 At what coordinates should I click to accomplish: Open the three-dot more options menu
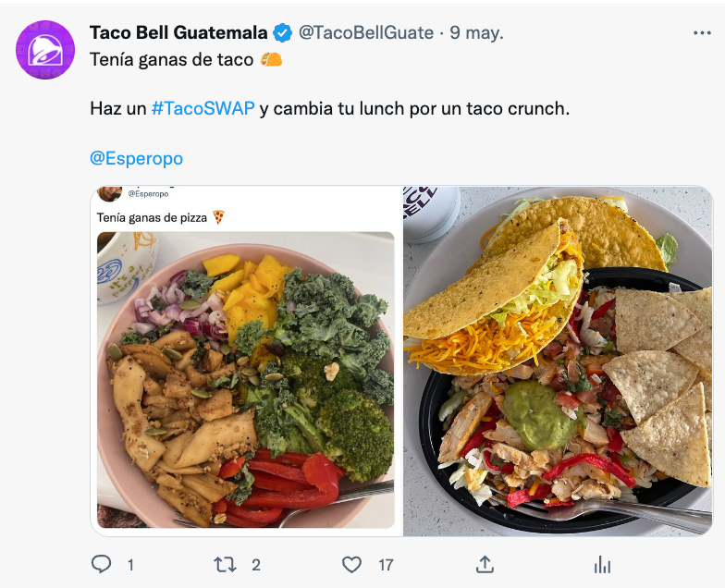pyautogui.click(x=702, y=33)
